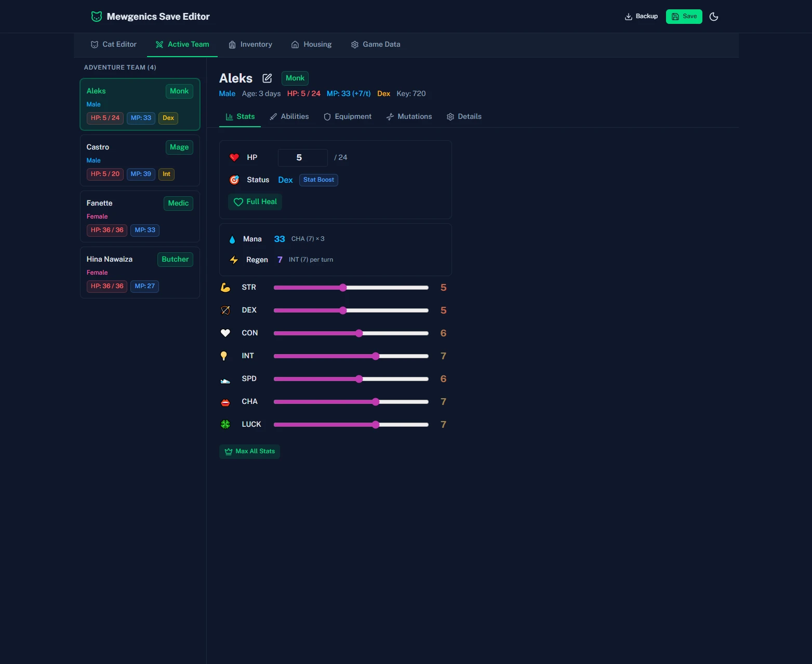Click the Mewgenics Save Editor title
Screen dimensions: 812x664
click(x=158, y=17)
